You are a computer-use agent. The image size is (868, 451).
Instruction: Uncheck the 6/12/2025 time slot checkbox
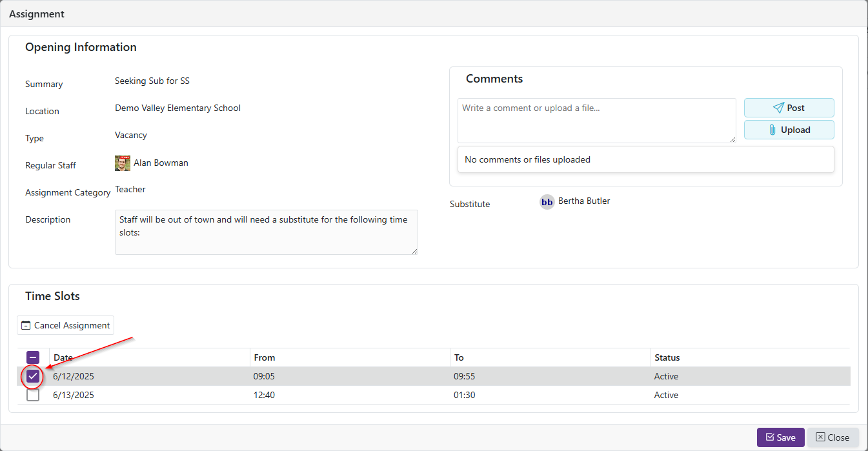click(33, 376)
